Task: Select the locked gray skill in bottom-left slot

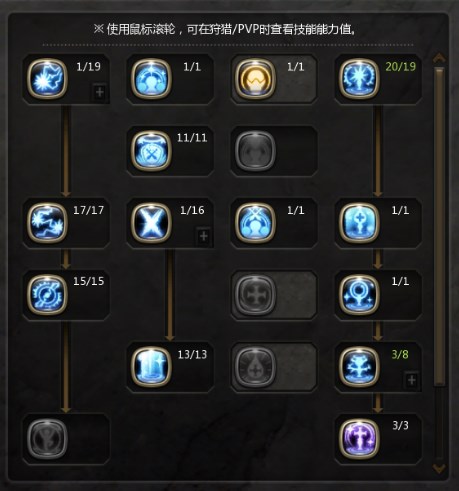Action: coord(47,438)
